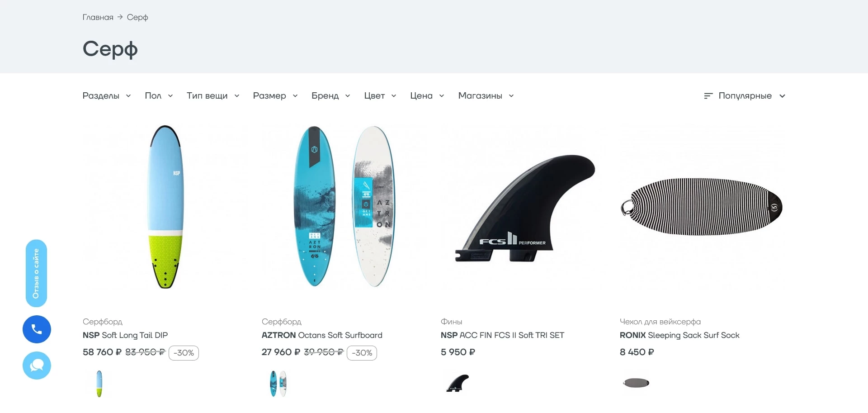Select the AZTRON boards small thumbnail
Image resolution: width=868 pixels, height=413 pixels.
(x=278, y=384)
